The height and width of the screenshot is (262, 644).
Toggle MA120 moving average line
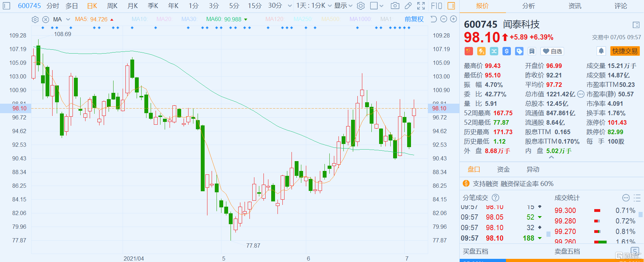275,19
